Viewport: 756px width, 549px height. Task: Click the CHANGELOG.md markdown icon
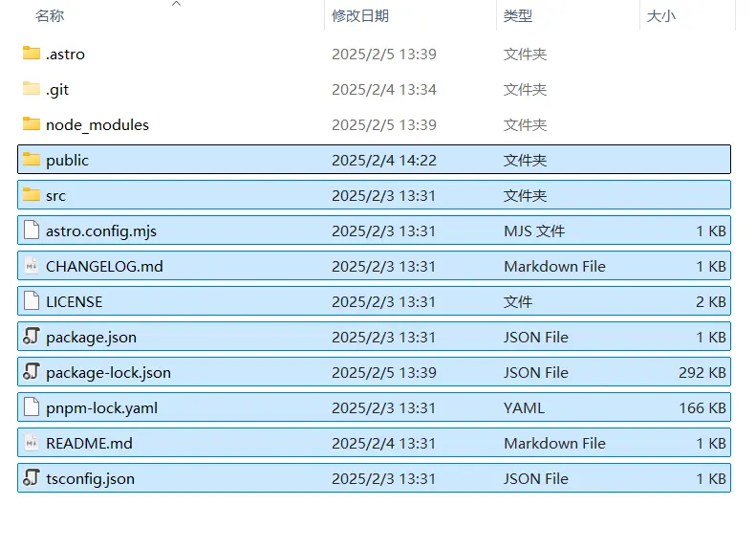(x=32, y=266)
